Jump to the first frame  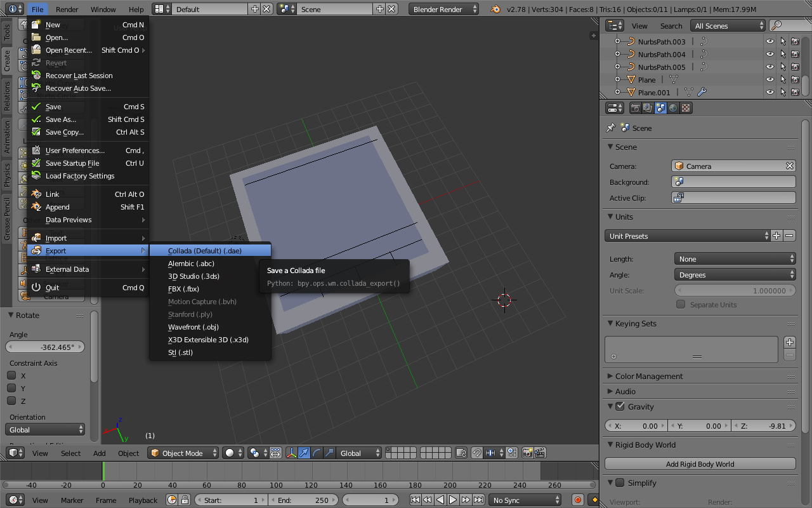(x=415, y=500)
